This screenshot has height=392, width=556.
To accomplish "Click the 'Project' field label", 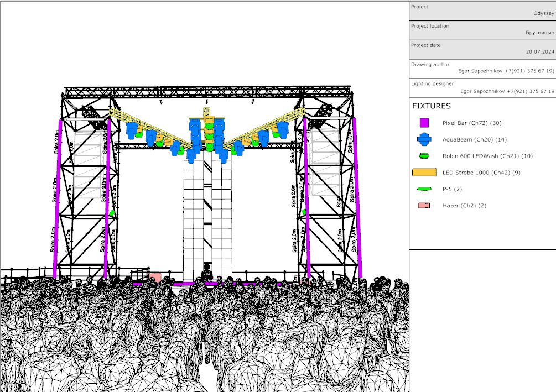I will pyautogui.click(x=419, y=7).
